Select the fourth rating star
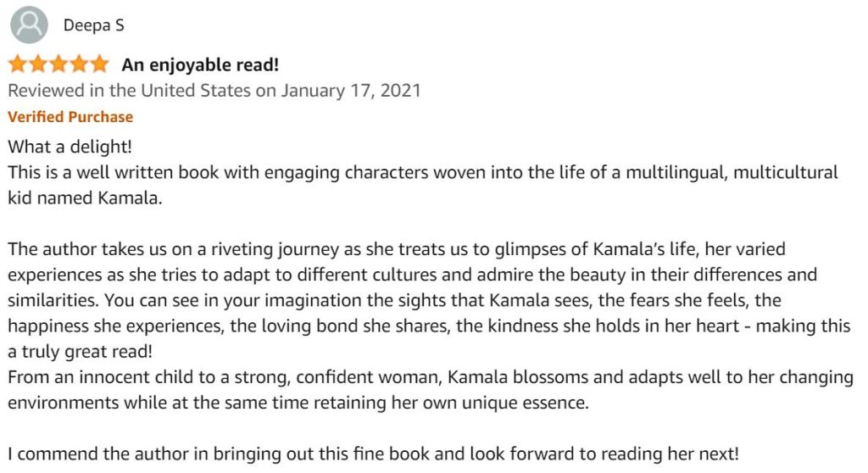 coord(79,64)
